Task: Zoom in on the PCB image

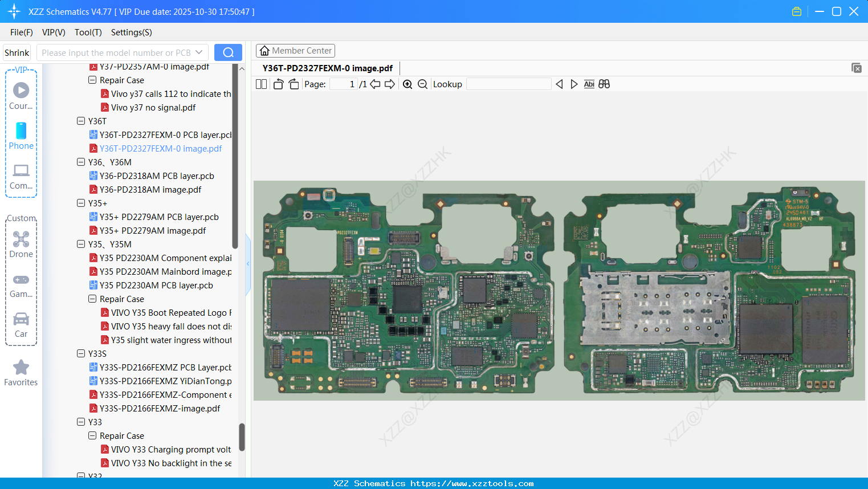Action: (x=407, y=84)
